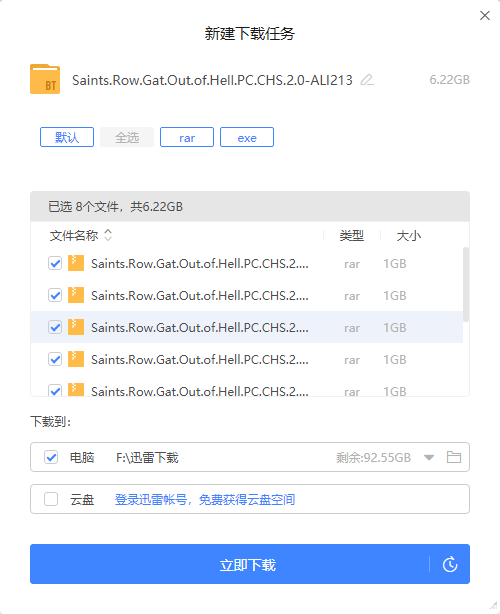Uncheck the first rar file checkbox
Screen dimensions: 500x614
pyautogui.click(x=55, y=263)
